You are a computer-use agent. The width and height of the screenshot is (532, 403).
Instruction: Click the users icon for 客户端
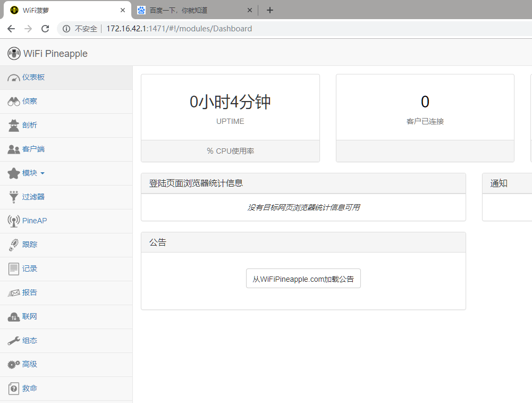(x=14, y=149)
